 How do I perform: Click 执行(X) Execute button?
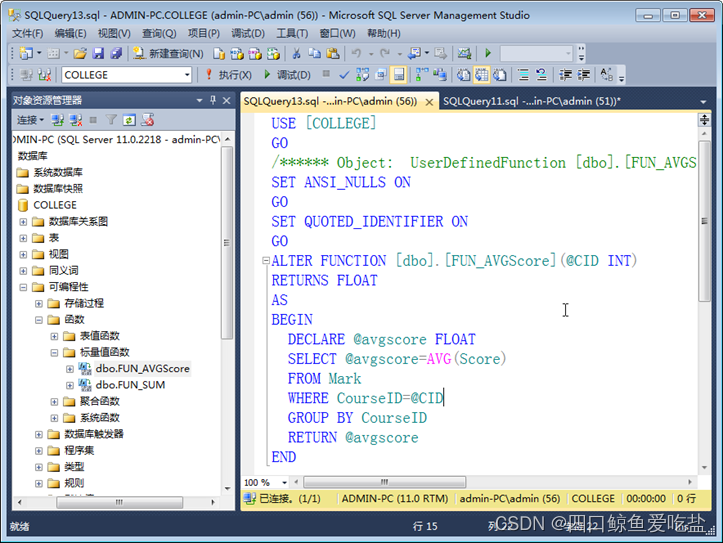228,75
